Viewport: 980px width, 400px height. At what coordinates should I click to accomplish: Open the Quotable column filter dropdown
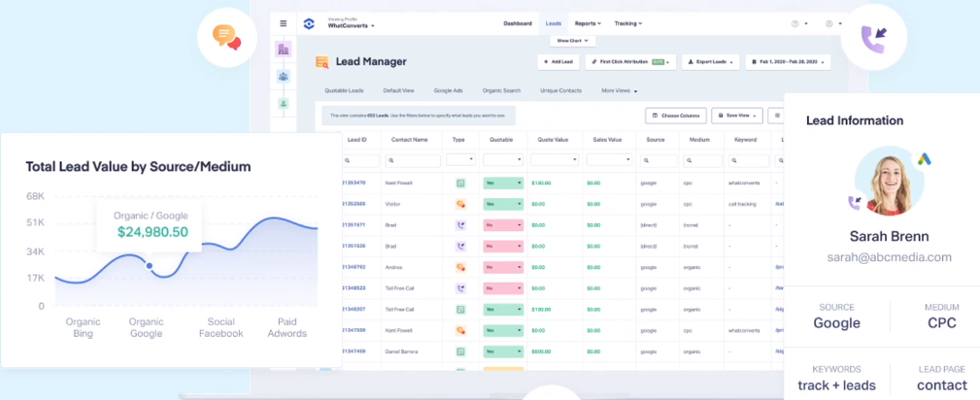503,160
